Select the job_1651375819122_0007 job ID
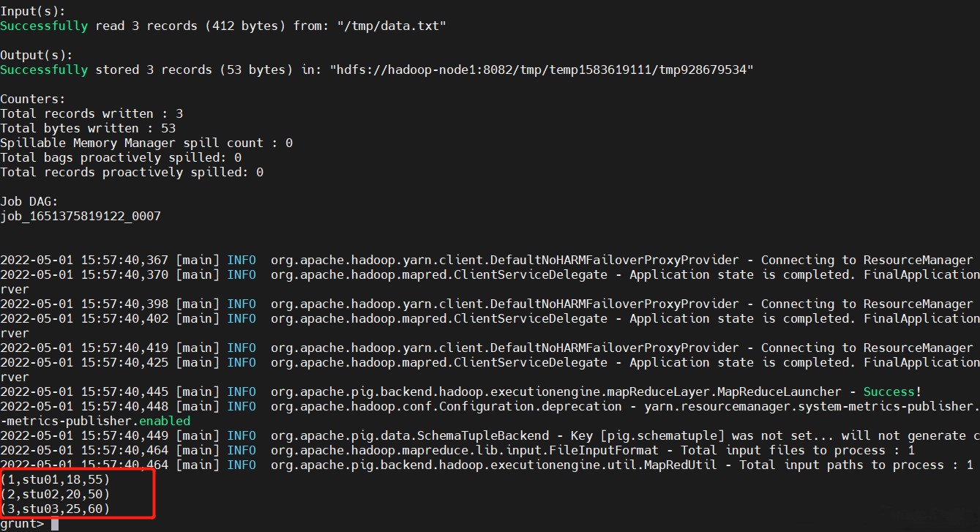Screen dimensions: 980x532 tap(81, 216)
